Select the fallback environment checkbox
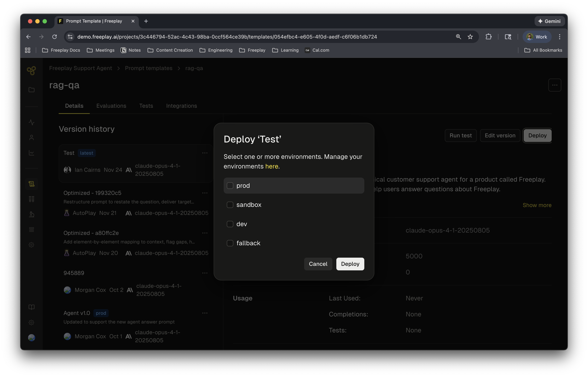 (230, 243)
